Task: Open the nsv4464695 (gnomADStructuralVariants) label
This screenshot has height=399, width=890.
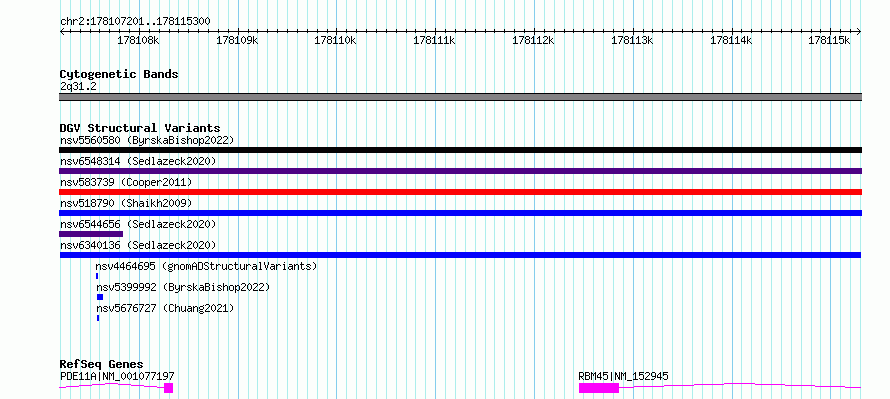Action: point(206,266)
